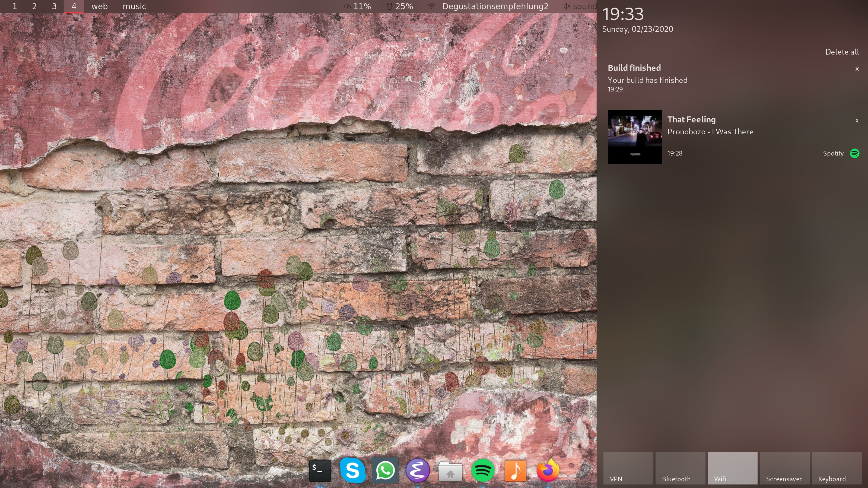This screenshot has height=488, width=868.
Task: Switch to the web workspace
Action: point(99,7)
